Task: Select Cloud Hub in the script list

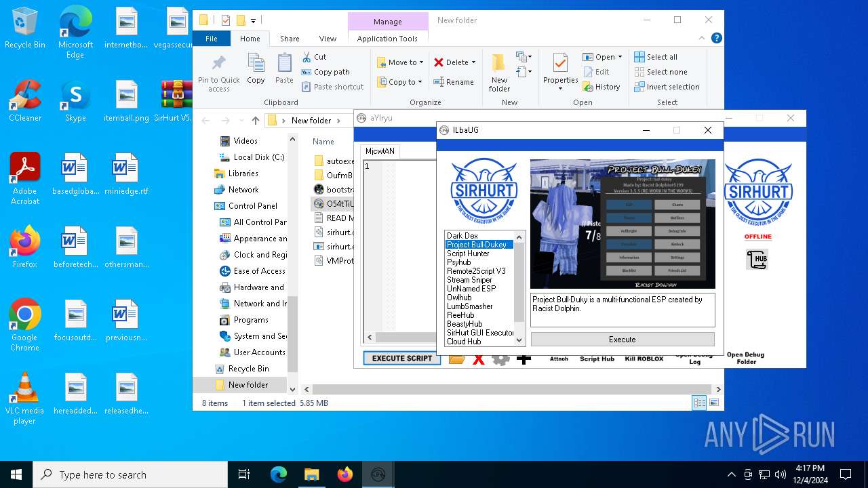Action: point(464,342)
